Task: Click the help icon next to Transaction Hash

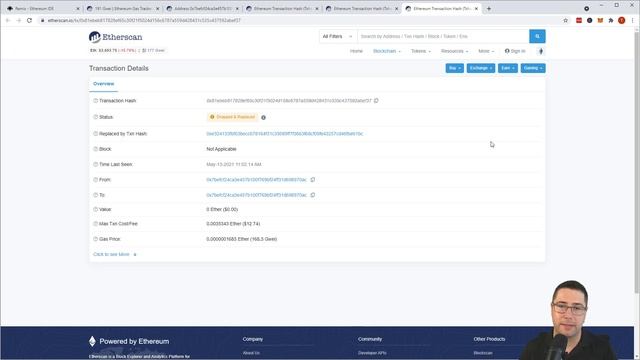Action: pyautogui.click(x=96, y=100)
